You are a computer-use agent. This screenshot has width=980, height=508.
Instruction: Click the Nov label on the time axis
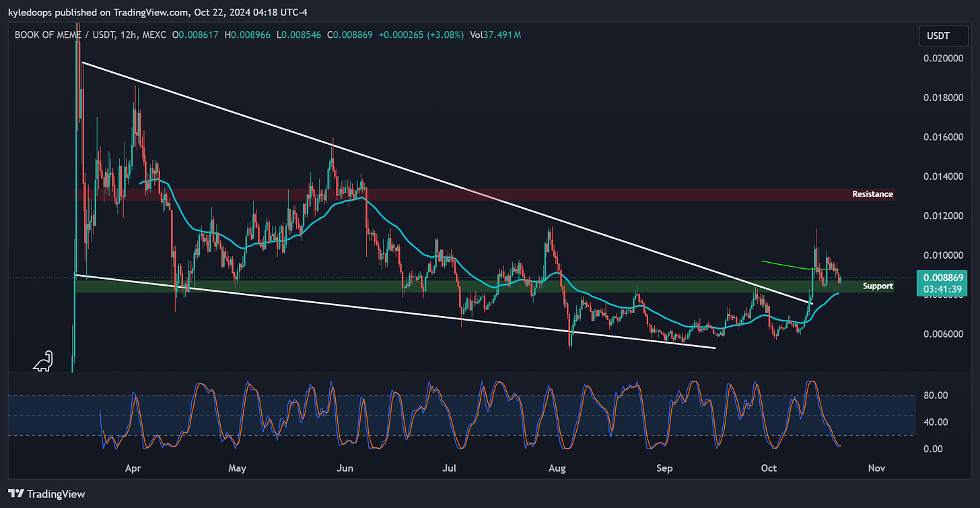point(876,468)
